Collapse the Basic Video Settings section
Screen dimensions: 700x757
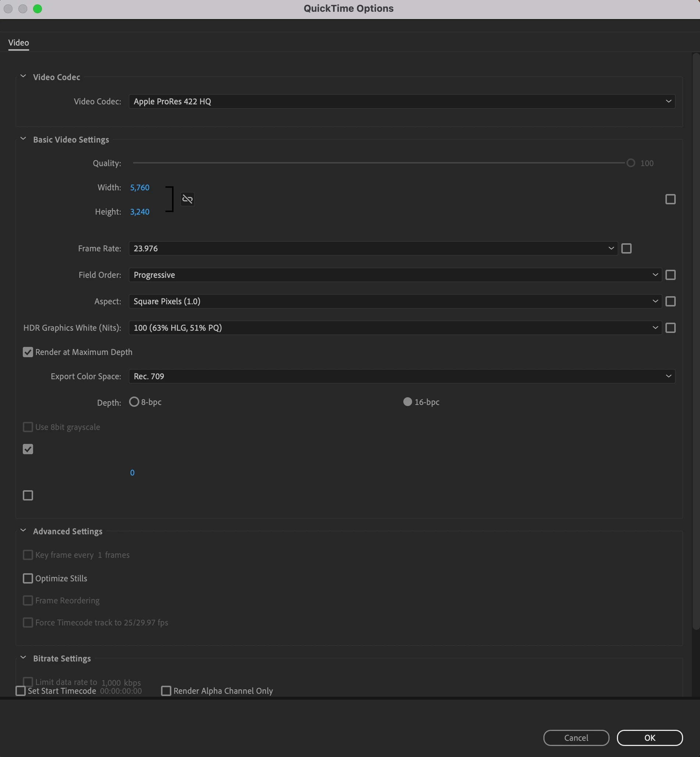[23, 139]
